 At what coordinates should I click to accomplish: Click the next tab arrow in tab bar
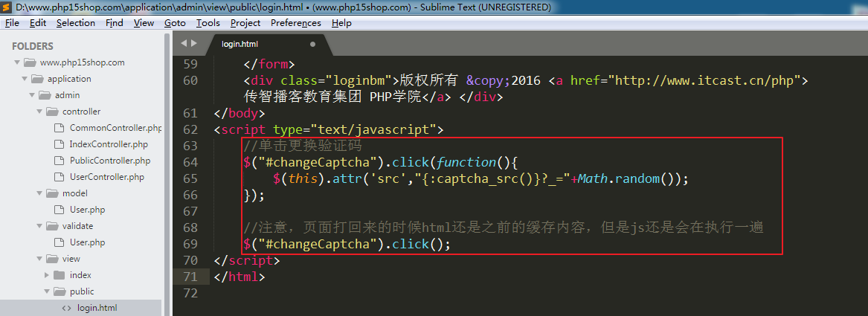194,44
